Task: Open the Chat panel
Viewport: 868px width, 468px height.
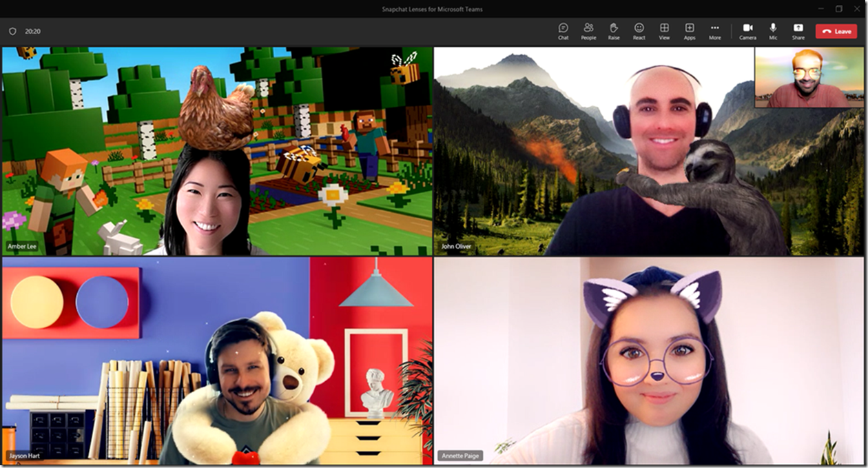Action: (x=563, y=31)
